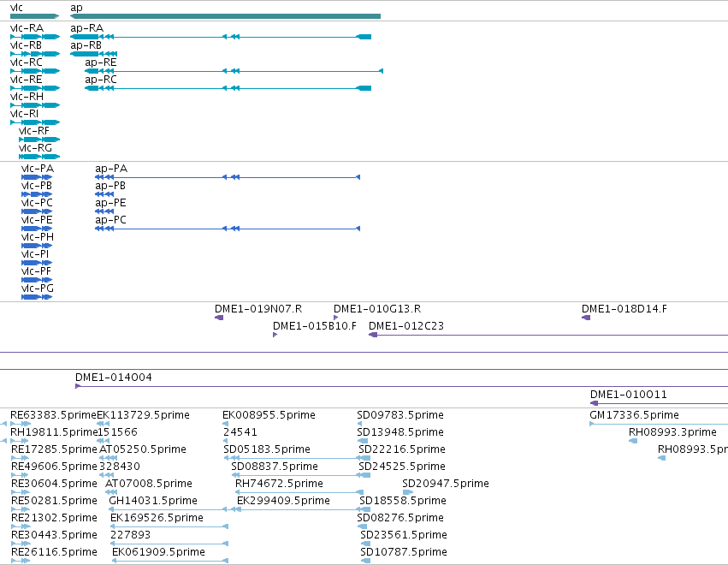728x565 pixels.
Task: Select the ap-RE transcript label
Action: (101, 62)
